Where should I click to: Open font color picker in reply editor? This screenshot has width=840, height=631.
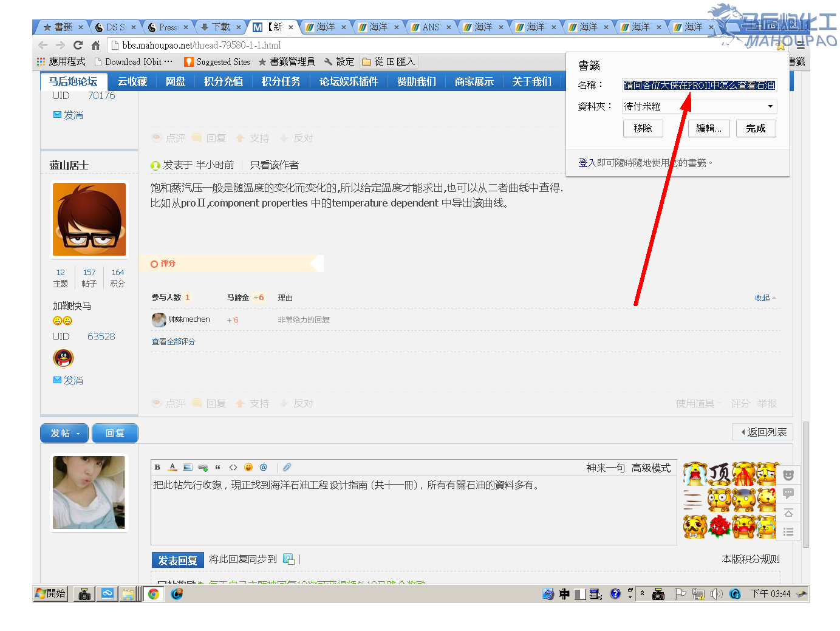[x=172, y=467]
